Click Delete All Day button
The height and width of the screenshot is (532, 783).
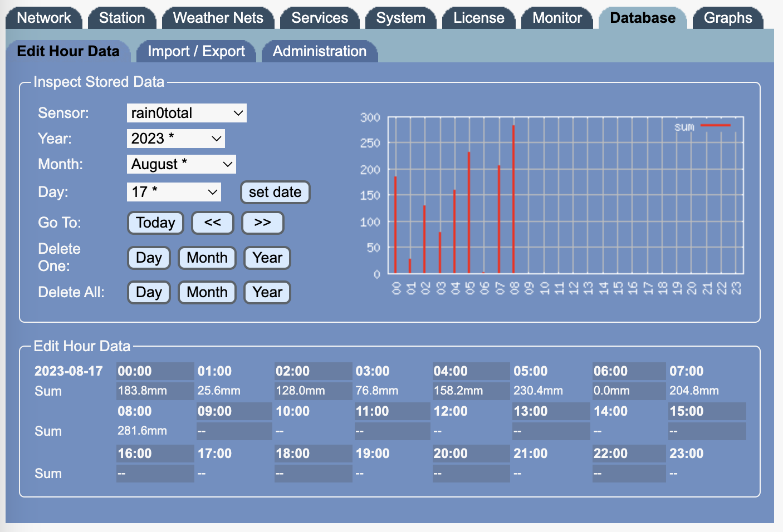149,292
